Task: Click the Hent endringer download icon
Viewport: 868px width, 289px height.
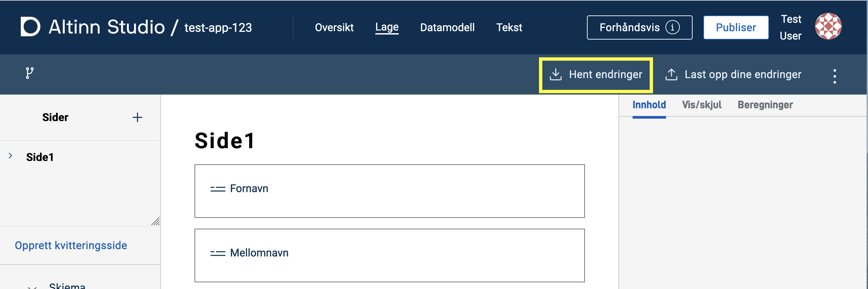Action: point(556,74)
